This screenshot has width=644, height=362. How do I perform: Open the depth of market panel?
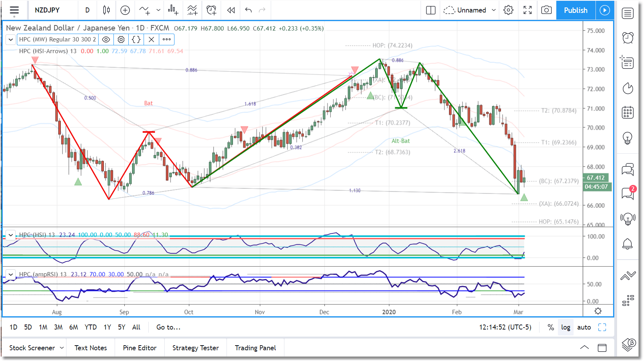[628, 300]
